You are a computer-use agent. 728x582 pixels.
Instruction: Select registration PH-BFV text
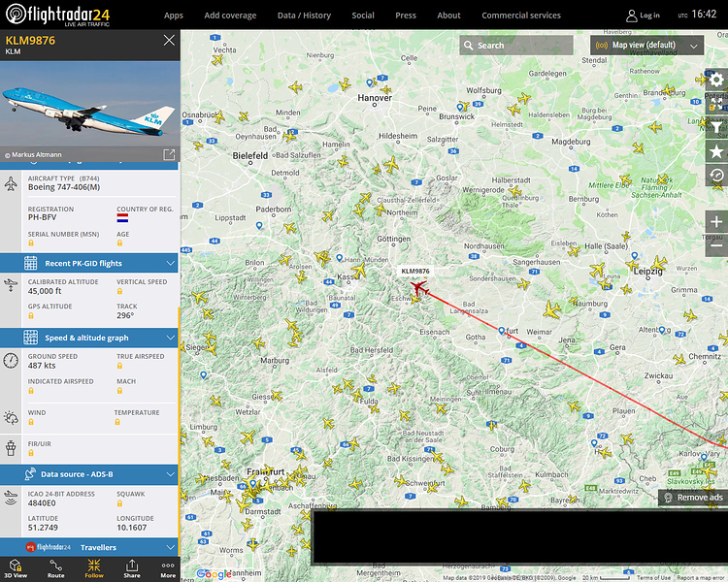click(43, 217)
